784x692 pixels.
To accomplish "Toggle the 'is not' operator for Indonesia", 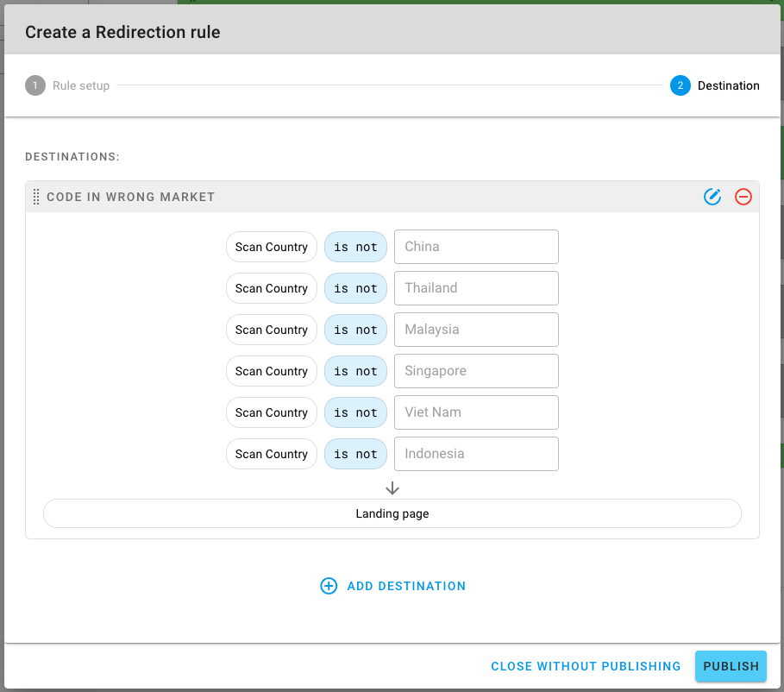I will tap(355, 454).
